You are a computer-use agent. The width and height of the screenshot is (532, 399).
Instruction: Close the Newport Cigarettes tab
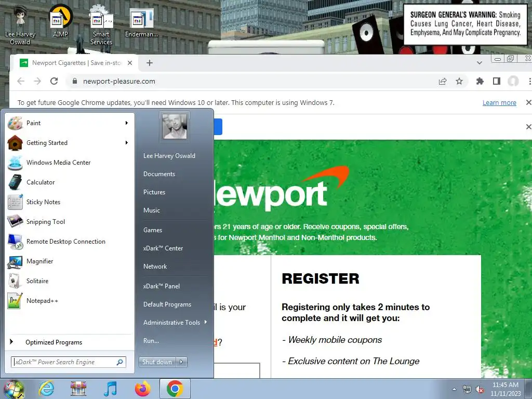(129, 63)
